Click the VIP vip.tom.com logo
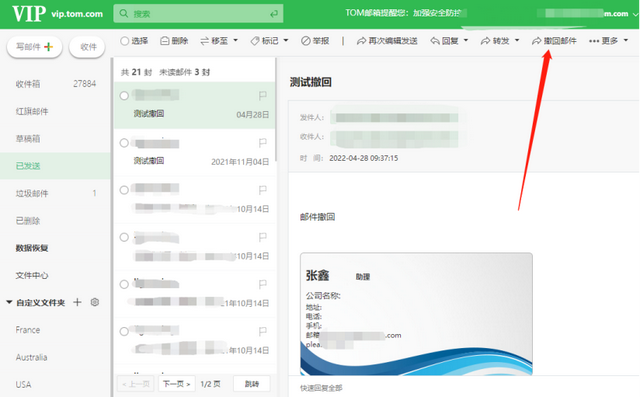Viewport: 640px width, 397px height. point(57,13)
